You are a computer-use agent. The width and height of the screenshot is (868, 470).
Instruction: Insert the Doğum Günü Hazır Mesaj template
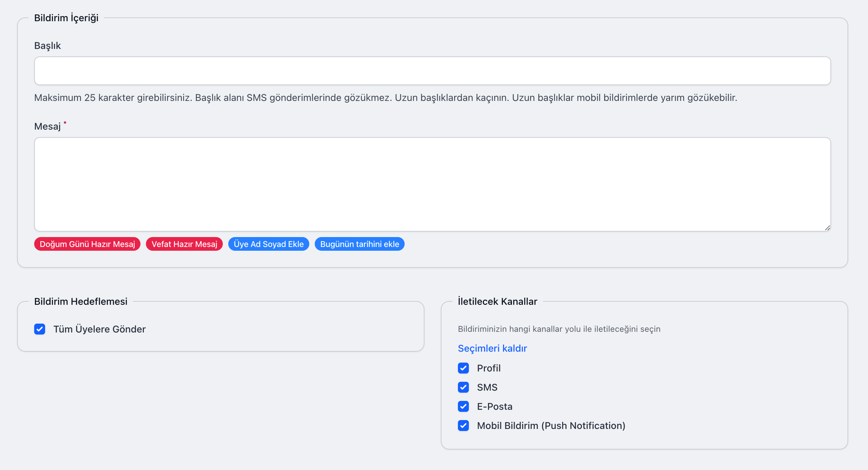pyautogui.click(x=87, y=244)
